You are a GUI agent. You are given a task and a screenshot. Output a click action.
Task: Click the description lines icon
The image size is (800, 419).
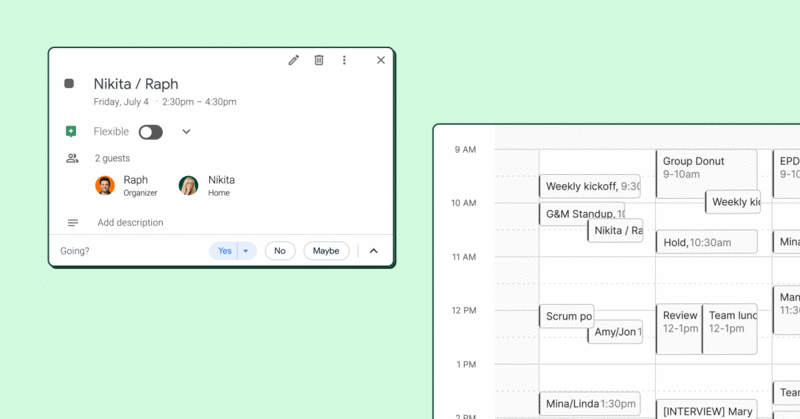[73, 223]
